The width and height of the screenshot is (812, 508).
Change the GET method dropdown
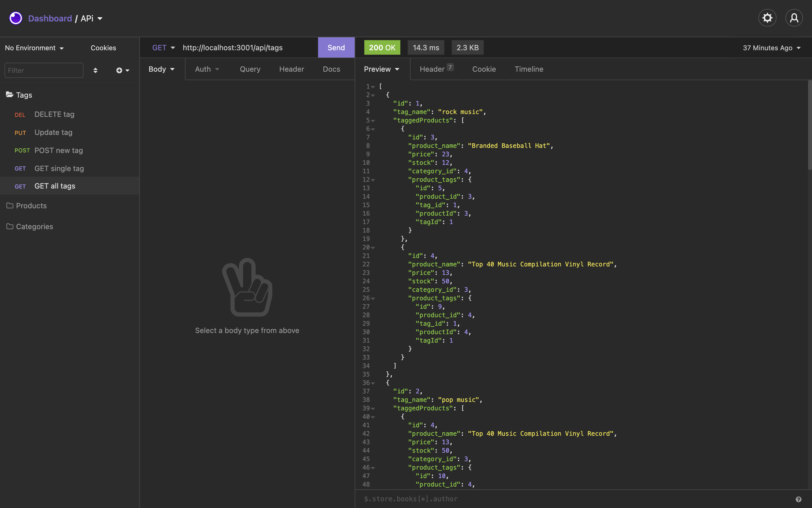click(x=164, y=48)
